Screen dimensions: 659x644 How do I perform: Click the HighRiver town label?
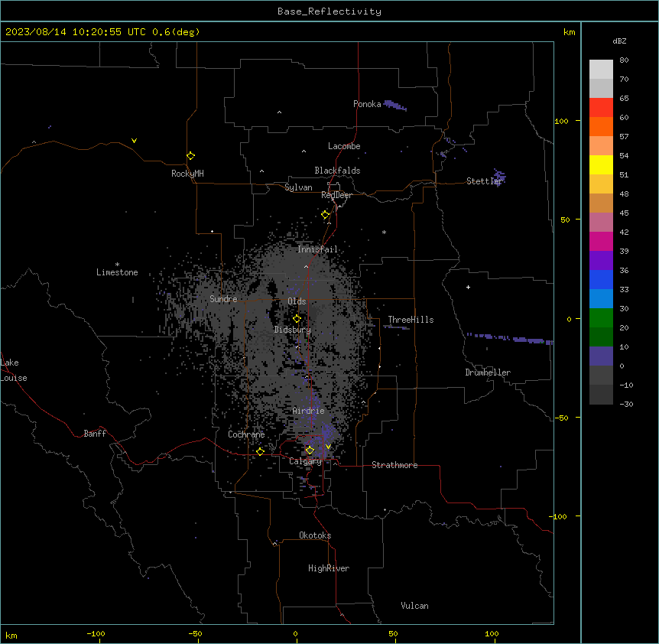[x=329, y=568]
